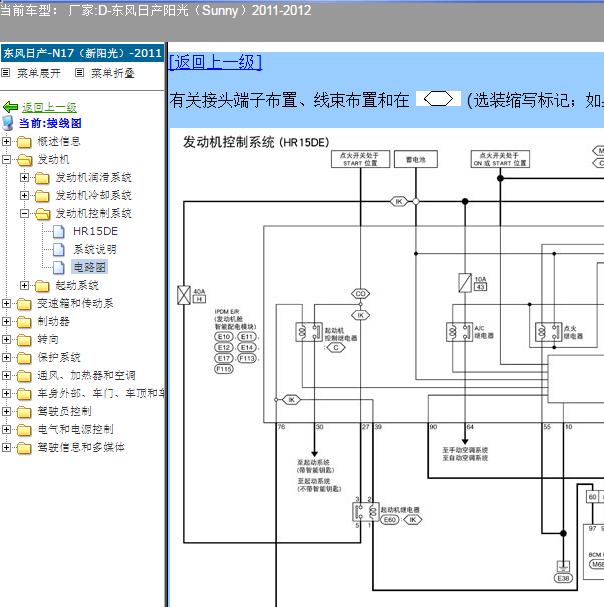The width and height of the screenshot is (604, 607).
Task: Select the 电路图 tree item
Action: [x=89, y=267]
